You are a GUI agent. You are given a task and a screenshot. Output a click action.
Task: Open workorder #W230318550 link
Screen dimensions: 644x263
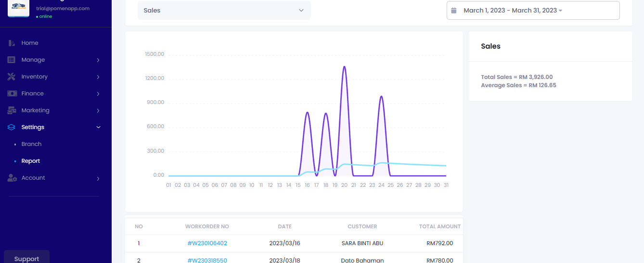[207, 260]
